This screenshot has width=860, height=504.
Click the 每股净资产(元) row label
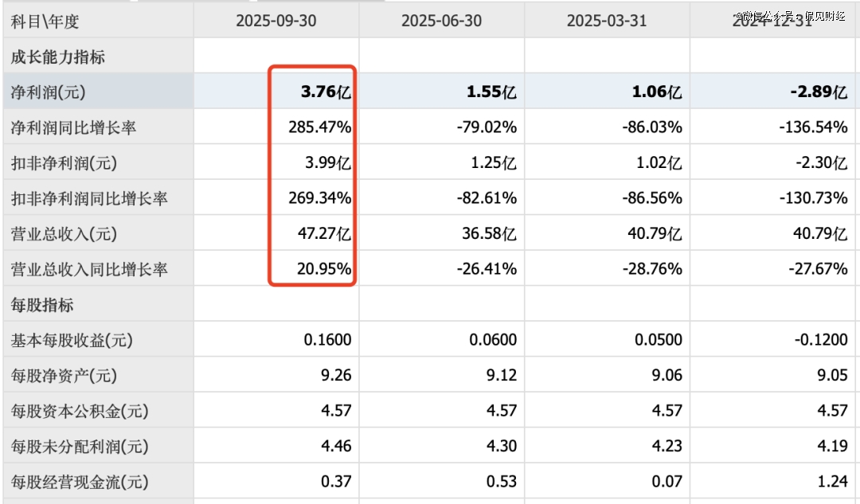pyautogui.click(x=63, y=376)
